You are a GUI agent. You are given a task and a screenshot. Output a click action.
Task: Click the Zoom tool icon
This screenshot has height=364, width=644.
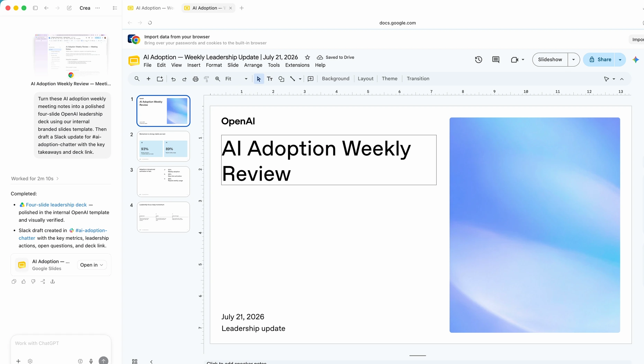pyautogui.click(x=217, y=79)
